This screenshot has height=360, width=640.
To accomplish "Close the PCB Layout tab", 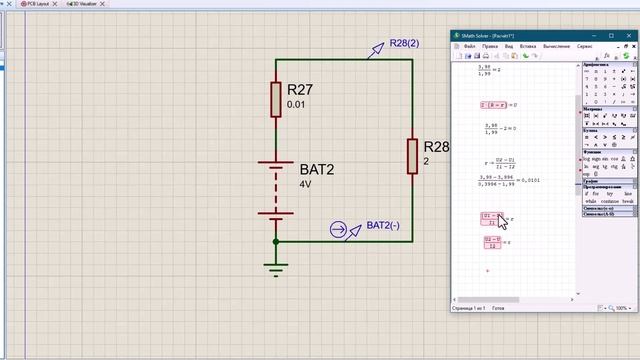I will click(55, 4).
